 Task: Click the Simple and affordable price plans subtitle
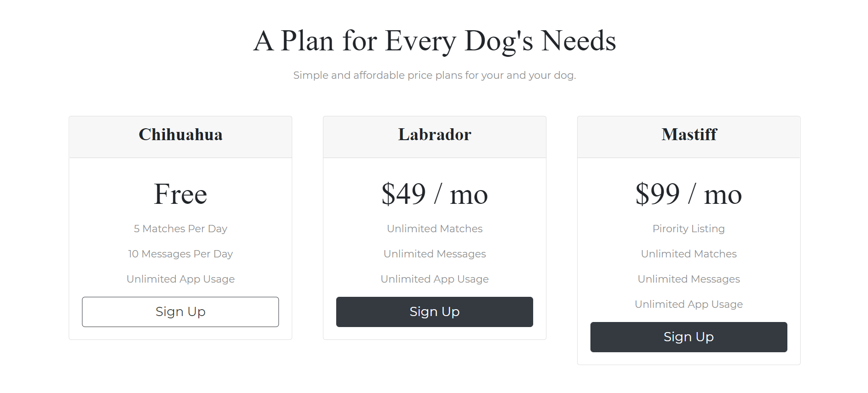[435, 75]
